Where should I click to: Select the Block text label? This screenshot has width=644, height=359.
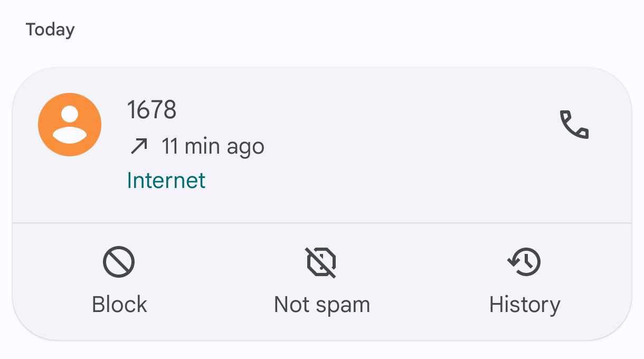pos(119,305)
